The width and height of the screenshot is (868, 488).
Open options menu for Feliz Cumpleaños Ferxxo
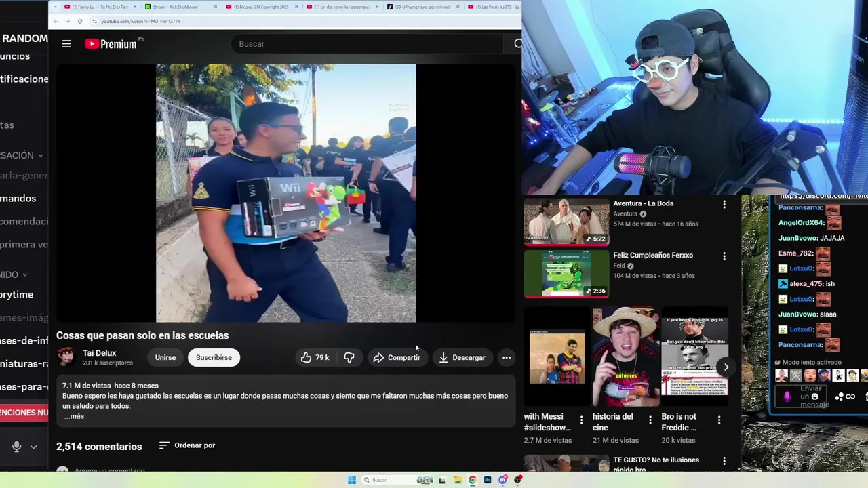(724, 256)
